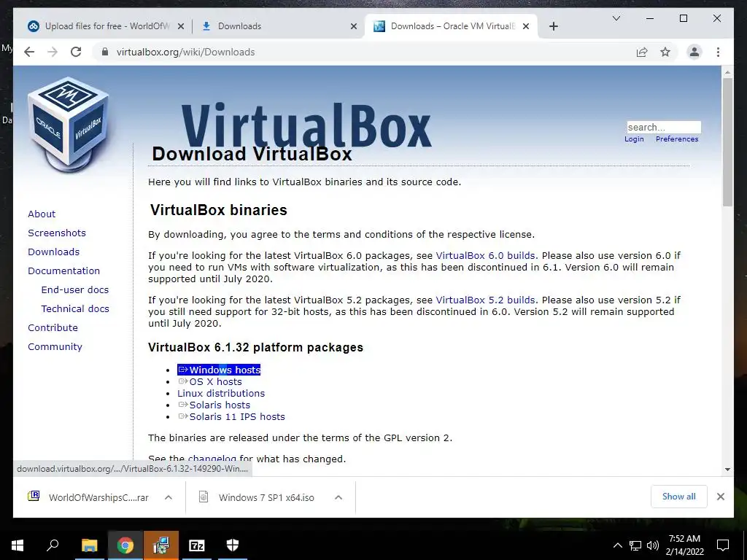Expand options for Windows 7 iso download

click(338, 497)
